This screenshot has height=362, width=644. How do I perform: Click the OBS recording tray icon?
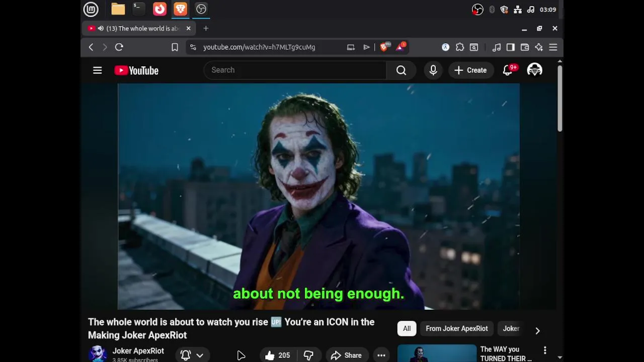click(x=477, y=10)
